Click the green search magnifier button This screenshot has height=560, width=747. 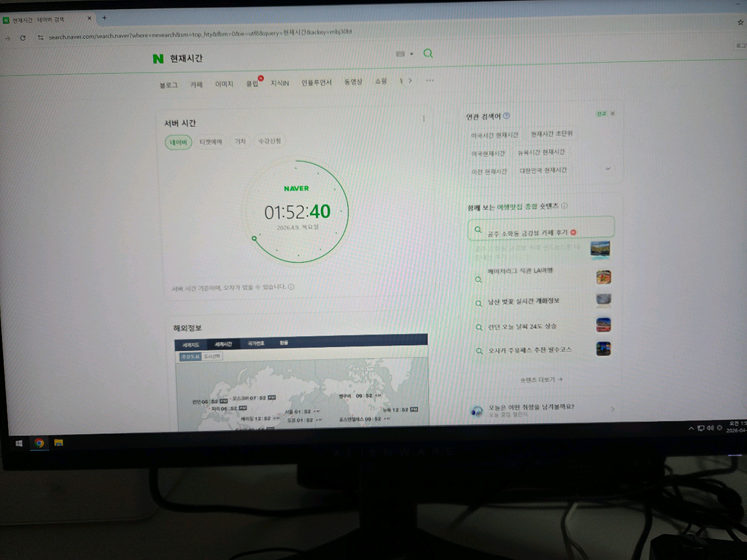tap(428, 55)
